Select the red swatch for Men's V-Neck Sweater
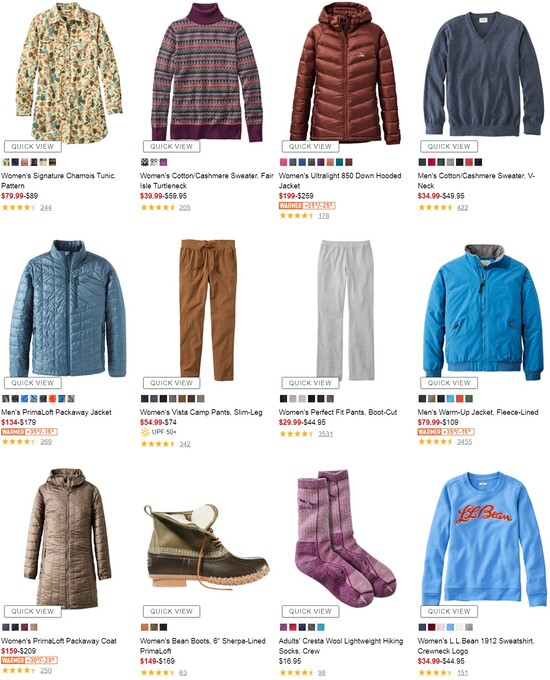Screen dimensions: 550x680 432,162
